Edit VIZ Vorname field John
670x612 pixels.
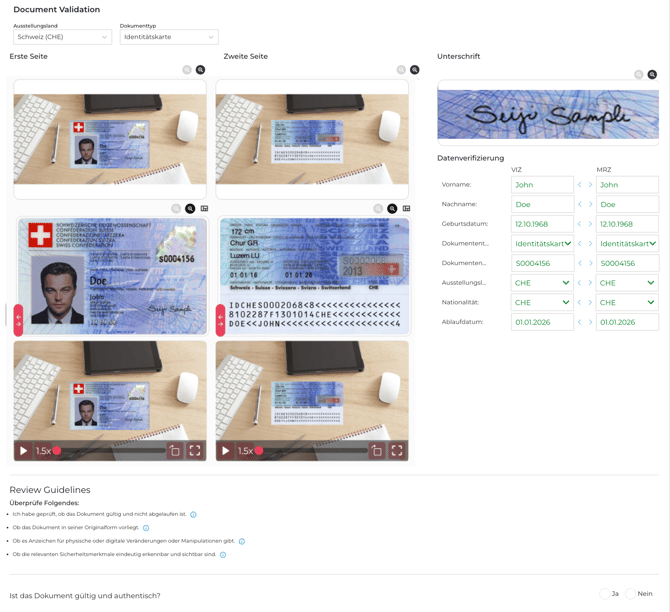542,185
